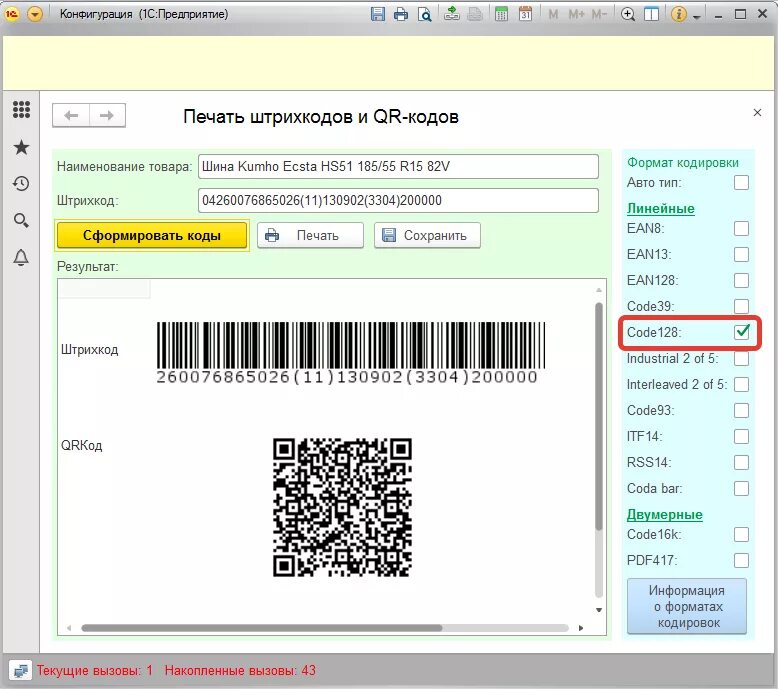The image size is (778, 689).
Task: Open favorites star icon in sidebar
Action: pos(21,147)
